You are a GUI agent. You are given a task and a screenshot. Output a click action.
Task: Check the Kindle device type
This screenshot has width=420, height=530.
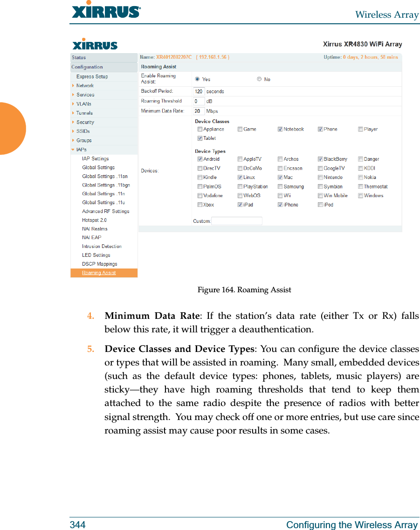point(200,178)
